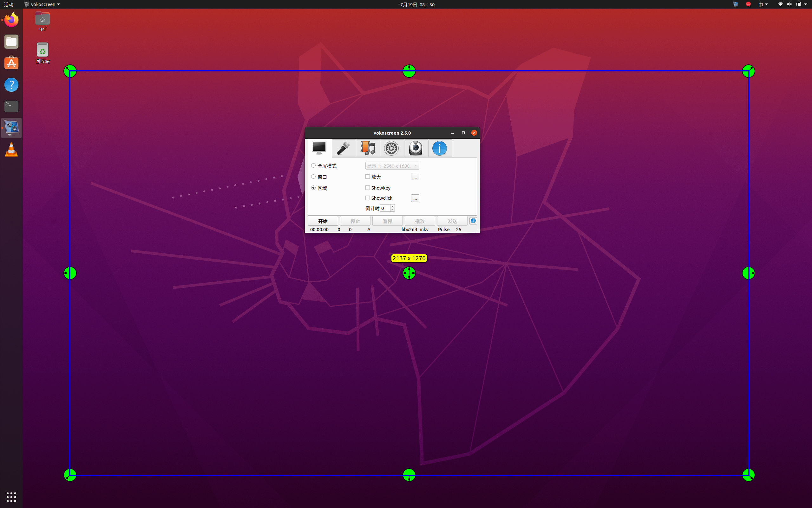812x508 pixels.
Task: Minimize the vokoscreen window
Action: pyautogui.click(x=453, y=133)
